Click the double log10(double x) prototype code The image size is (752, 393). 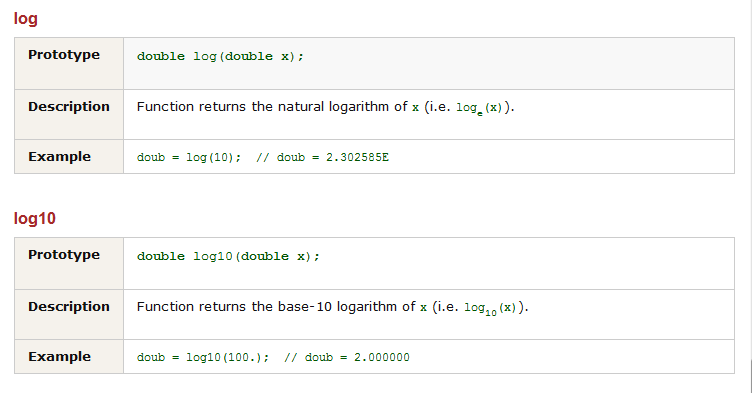tap(228, 257)
